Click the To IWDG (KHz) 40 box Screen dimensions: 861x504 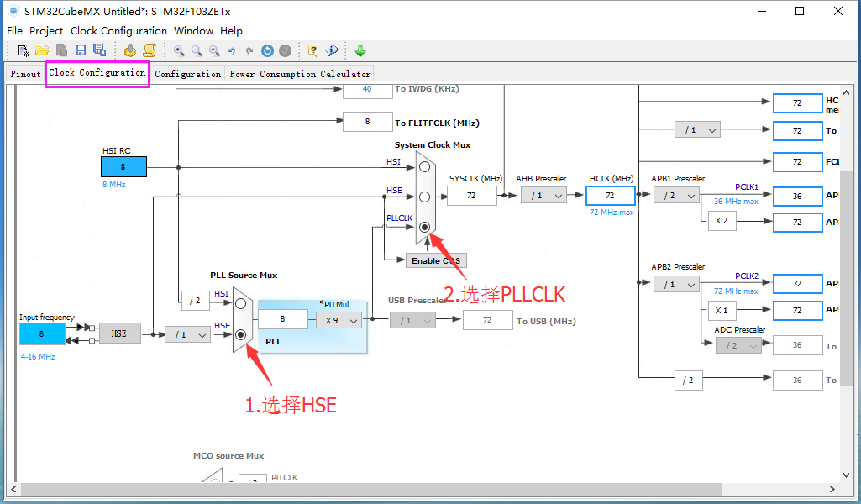point(367,91)
